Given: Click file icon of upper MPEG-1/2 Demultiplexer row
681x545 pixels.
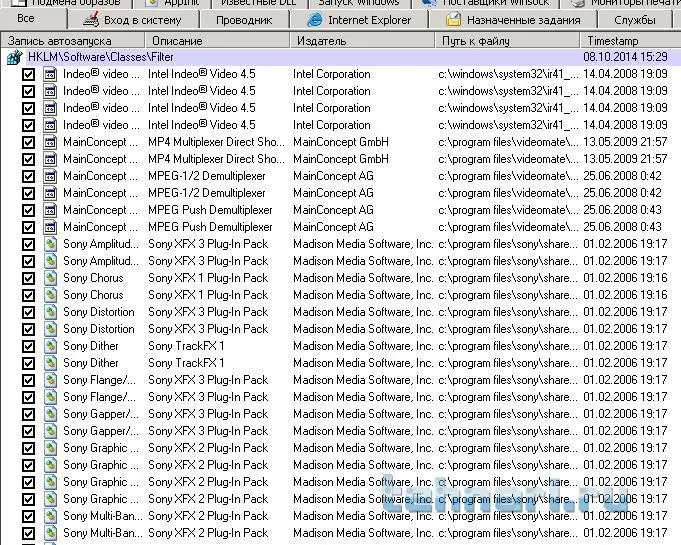Looking at the screenshot, I should click(50, 176).
